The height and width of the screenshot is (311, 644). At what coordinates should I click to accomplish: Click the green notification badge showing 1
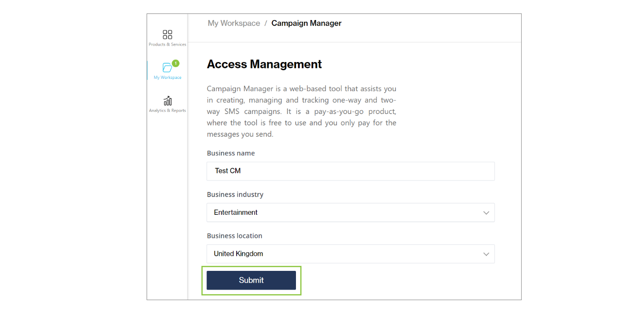(175, 63)
